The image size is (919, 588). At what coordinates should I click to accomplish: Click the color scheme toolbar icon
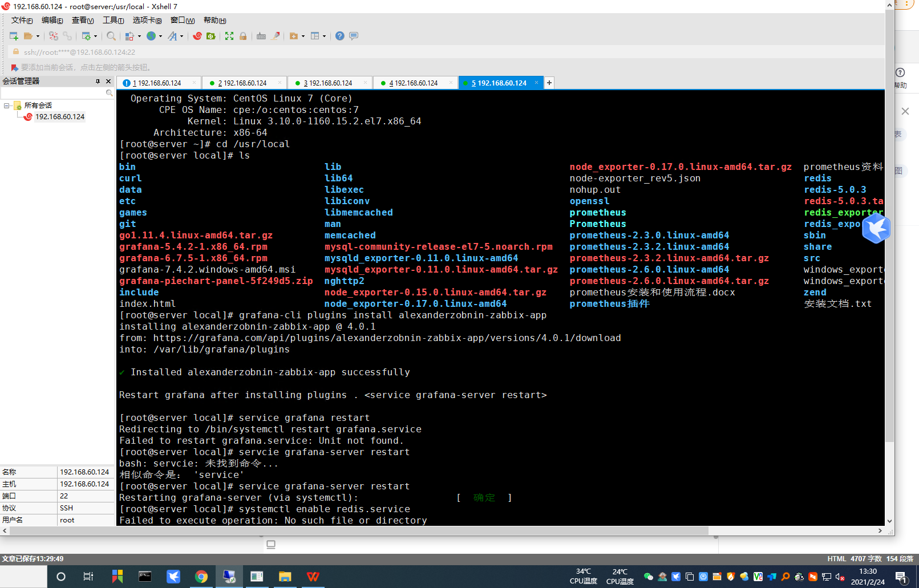click(129, 36)
